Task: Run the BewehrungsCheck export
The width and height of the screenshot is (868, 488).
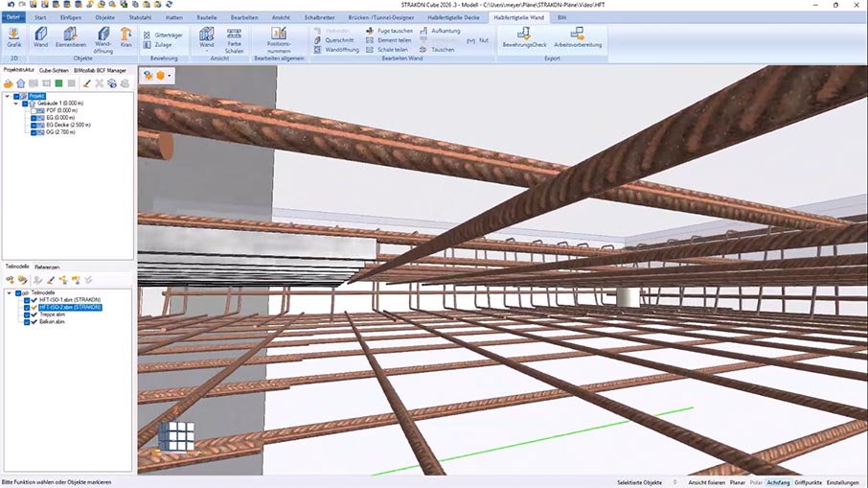Action: tap(524, 37)
